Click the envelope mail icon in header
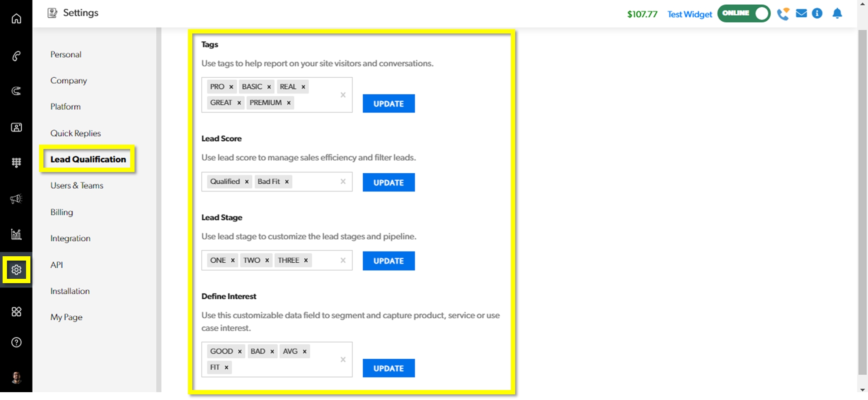The image size is (868, 400). click(801, 13)
